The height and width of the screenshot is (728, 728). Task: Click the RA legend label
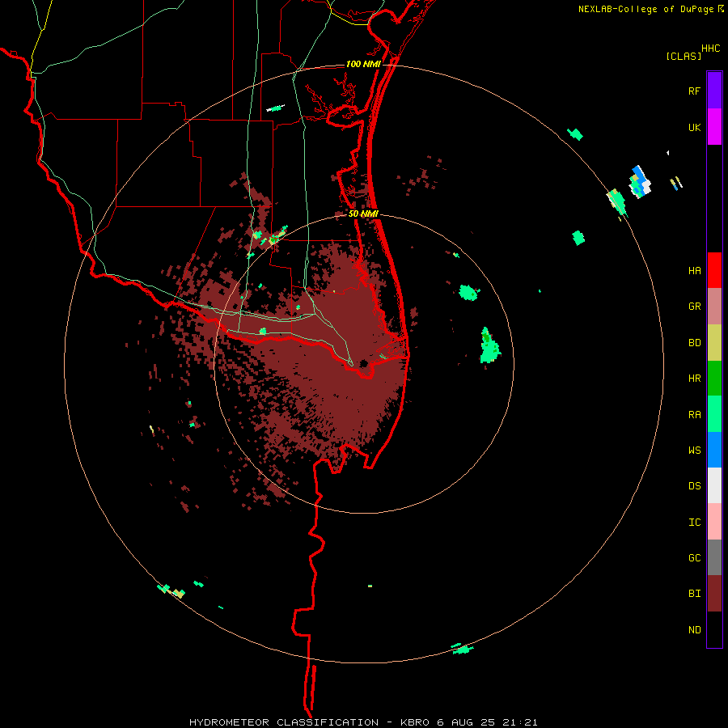(x=694, y=415)
